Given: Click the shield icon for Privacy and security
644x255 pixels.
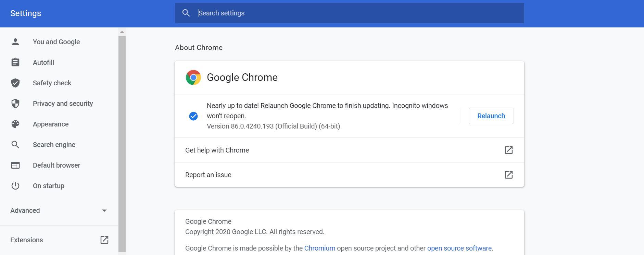Looking at the screenshot, I should pyautogui.click(x=15, y=104).
